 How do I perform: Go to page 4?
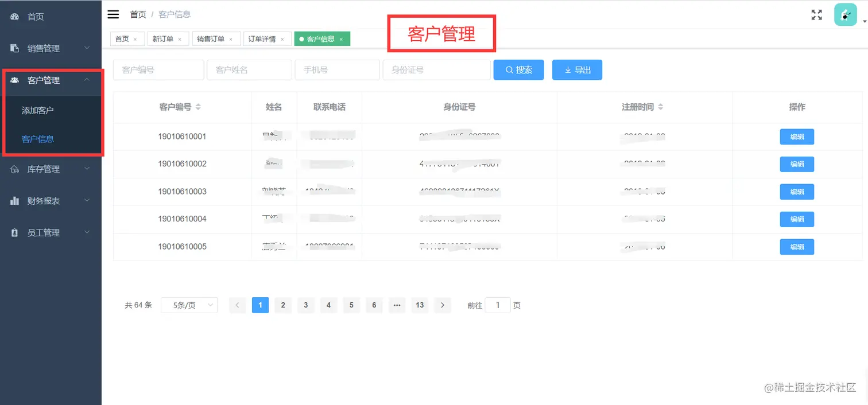coord(328,305)
